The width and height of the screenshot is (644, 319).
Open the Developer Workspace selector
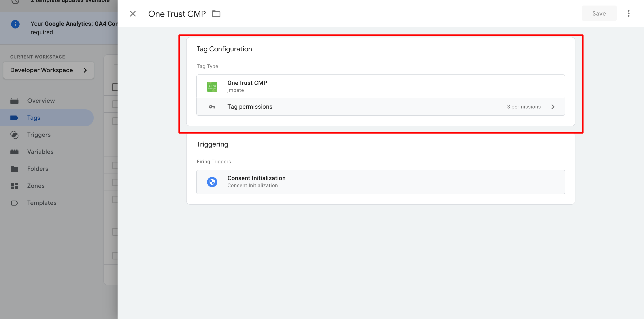pyautogui.click(x=49, y=70)
